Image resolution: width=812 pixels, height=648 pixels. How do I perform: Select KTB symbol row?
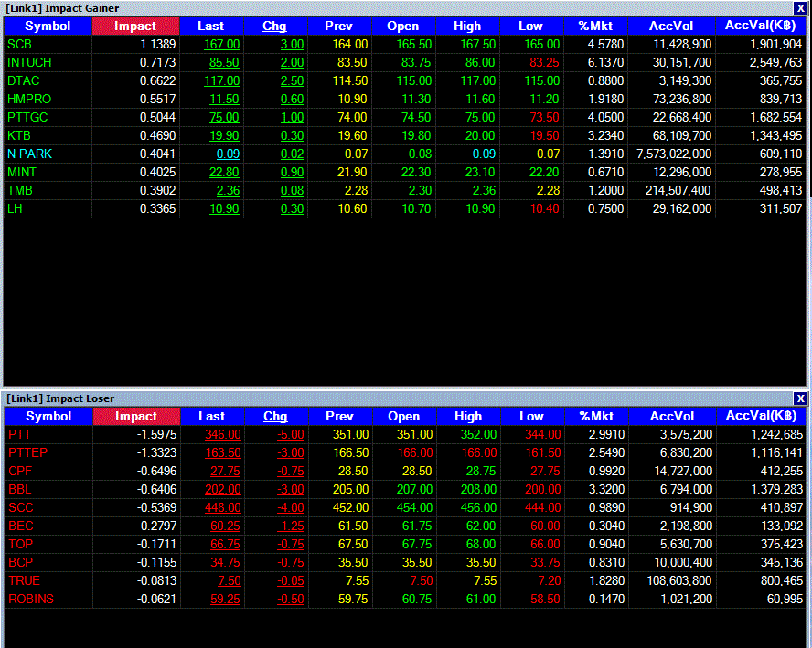pyautogui.click(x=19, y=135)
